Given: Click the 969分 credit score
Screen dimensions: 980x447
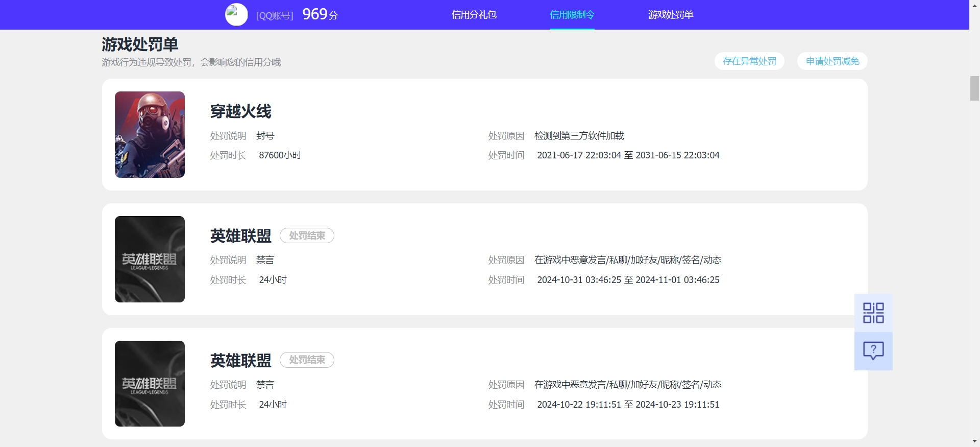Looking at the screenshot, I should (320, 14).
